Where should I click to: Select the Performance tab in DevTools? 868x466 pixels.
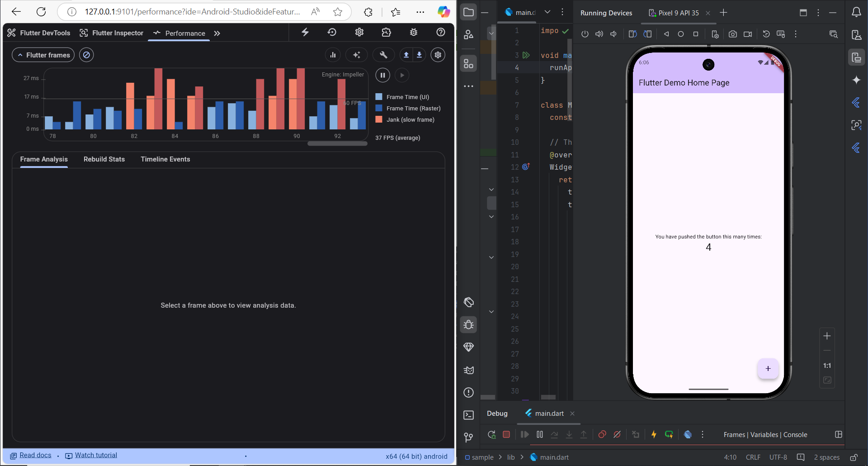point(179,33)
